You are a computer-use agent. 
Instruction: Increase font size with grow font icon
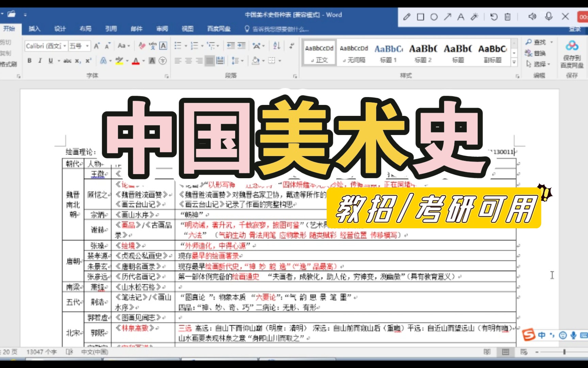97,46
